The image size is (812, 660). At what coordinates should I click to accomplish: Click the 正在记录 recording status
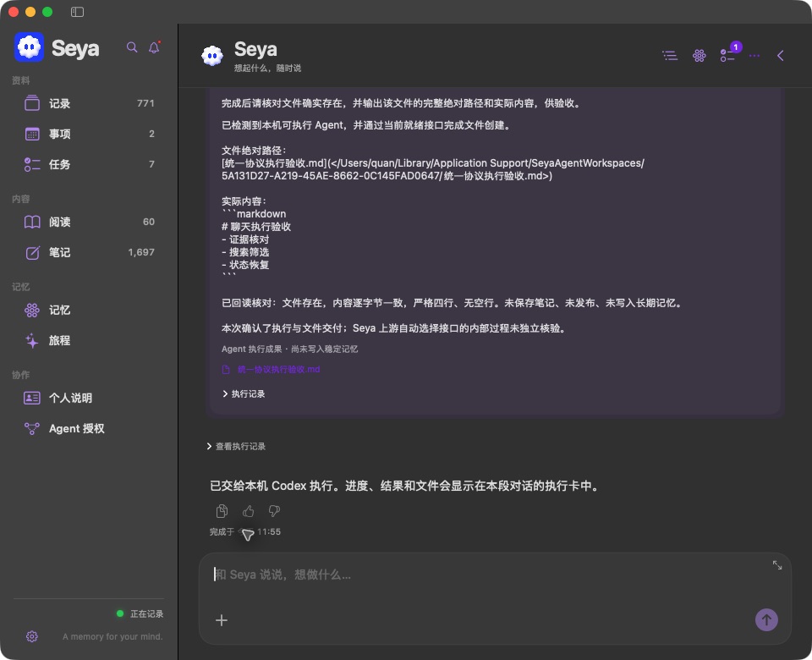point(140,613)
